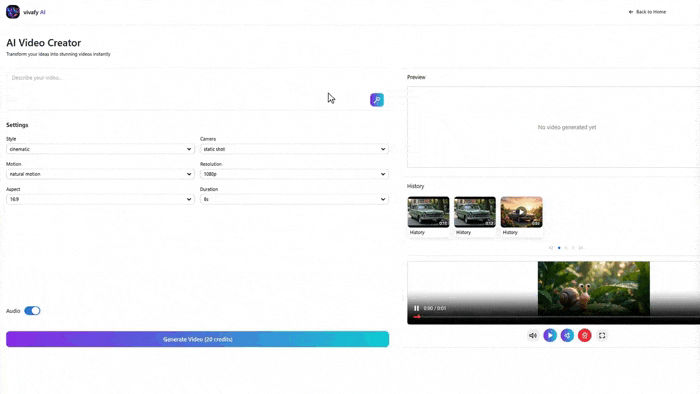Open the Resolution dropdown showing 1080p
The image size is (700, 394).
[294, 174]
